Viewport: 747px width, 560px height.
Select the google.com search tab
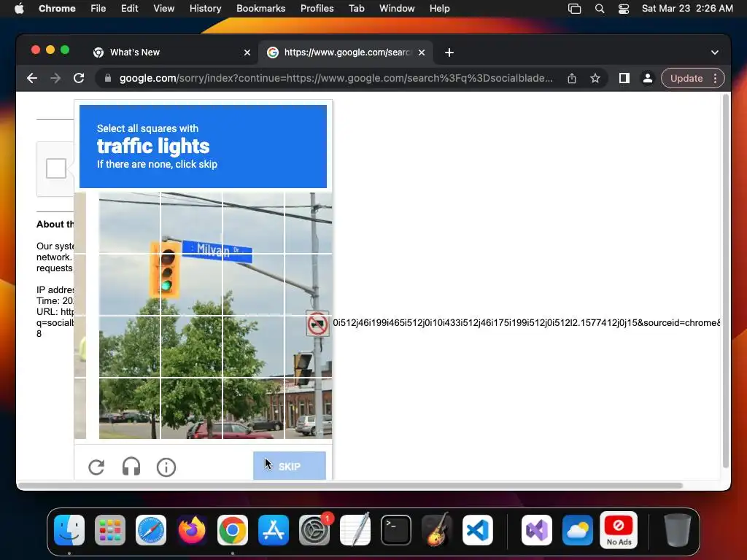coord(346,52)
